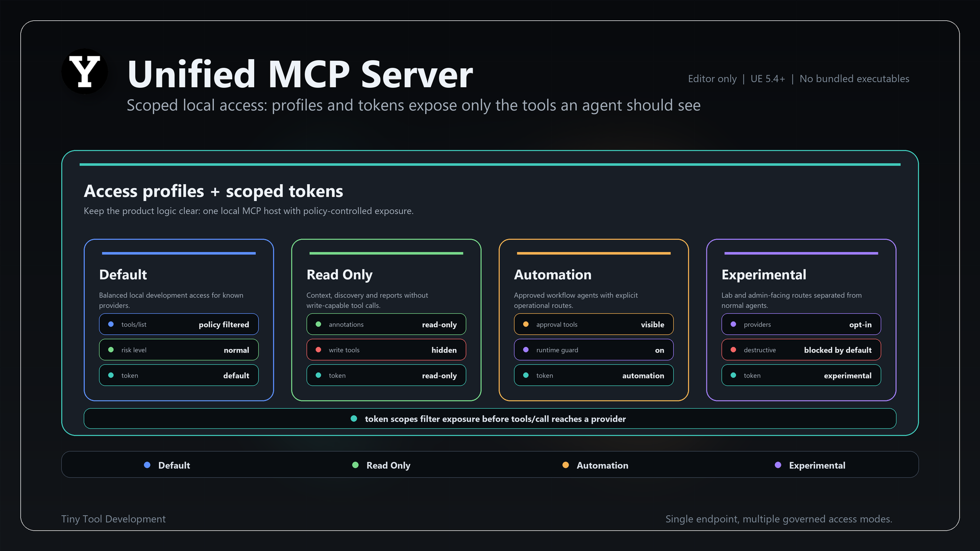Click the teal dot in the token scopes banner
Screen dimensions: 980x551
point(354,419)
